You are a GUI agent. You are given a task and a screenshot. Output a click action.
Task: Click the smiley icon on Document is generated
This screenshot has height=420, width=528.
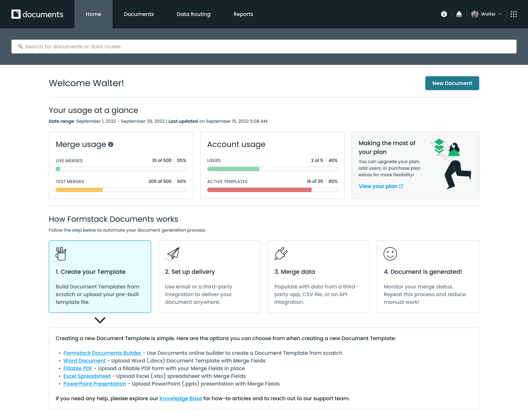click(x=390, y=253)
